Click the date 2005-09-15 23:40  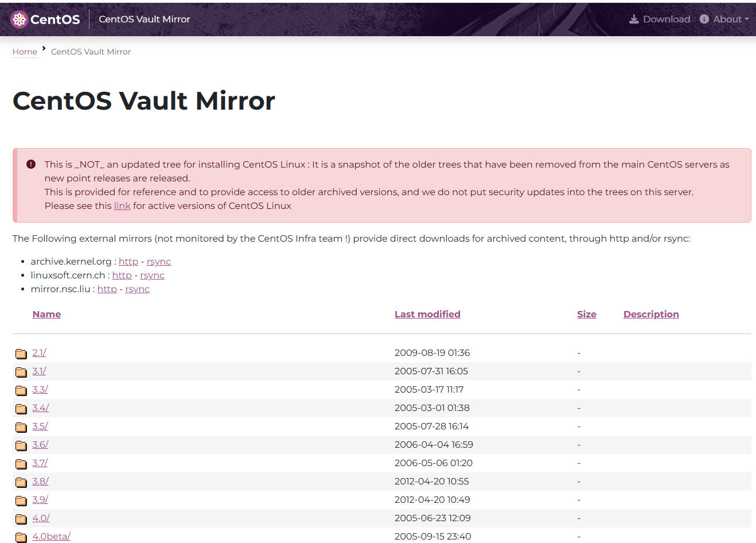433,536
